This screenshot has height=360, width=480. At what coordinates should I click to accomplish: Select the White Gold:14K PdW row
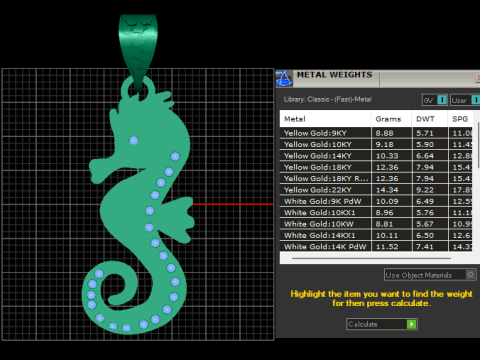pyautogui.click(x=376, y=247)
